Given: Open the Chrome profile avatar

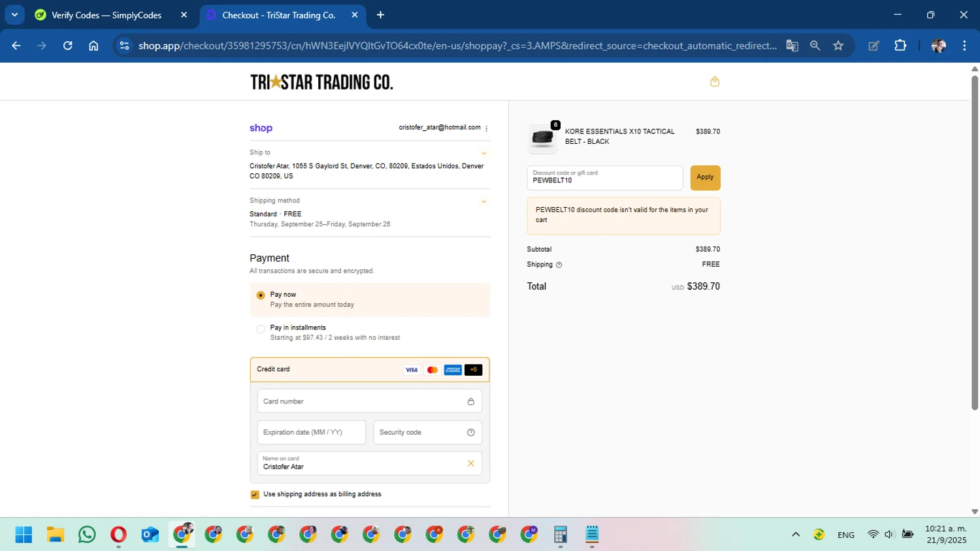Looking at the screenshot, I should pyautogui.click(x=939, y=46).
